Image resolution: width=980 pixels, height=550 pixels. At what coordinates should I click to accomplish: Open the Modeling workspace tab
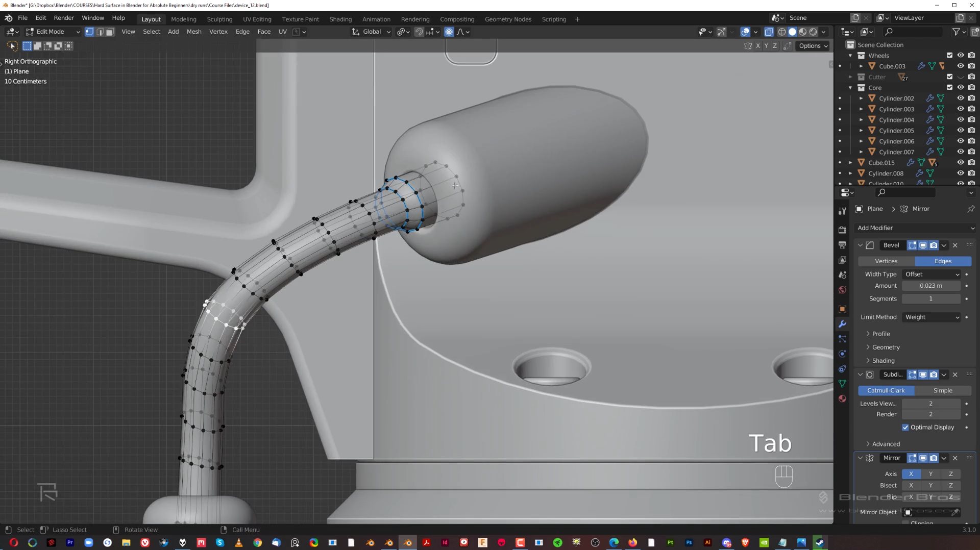coord(183,19)
